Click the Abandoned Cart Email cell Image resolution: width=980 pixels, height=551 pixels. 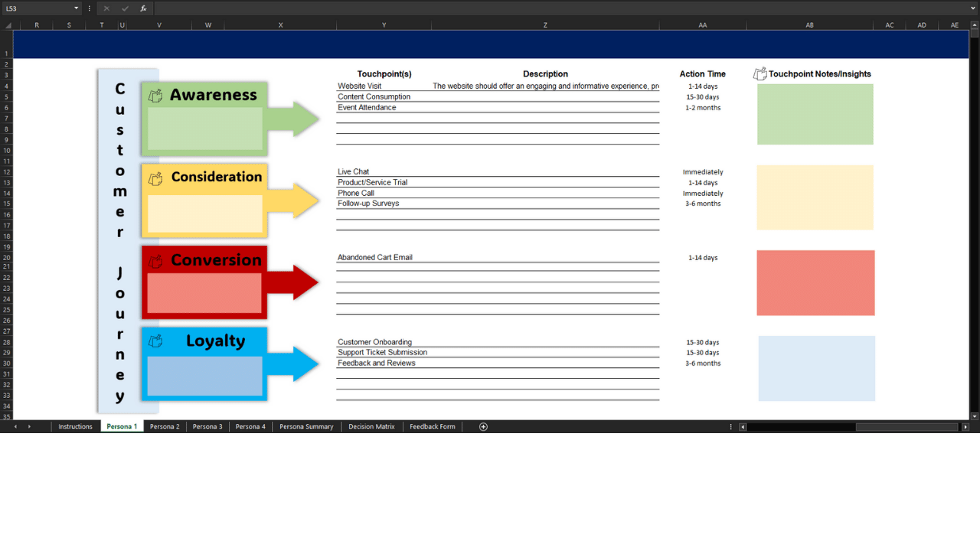(x=384, y=258)
